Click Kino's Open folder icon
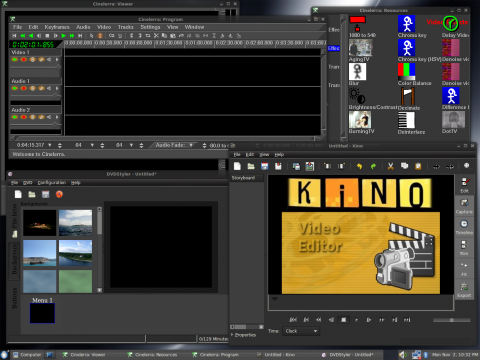The height and width of the screenshot is (360, 480). click(x=251, y=166)
